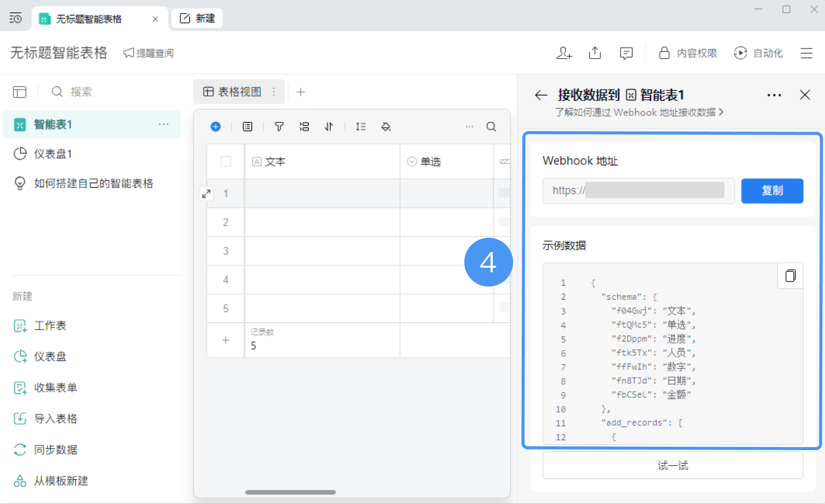Click 提醒查阅 reminder link

click(148, 53)
